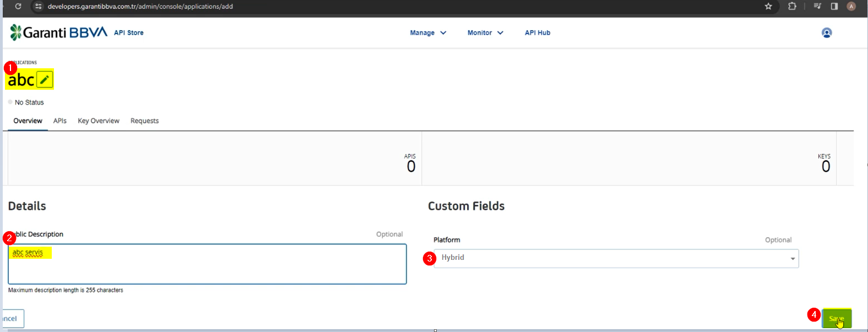Click the Garanti BBVA logo
Viewport: 868px width, 332px height.
58,33
